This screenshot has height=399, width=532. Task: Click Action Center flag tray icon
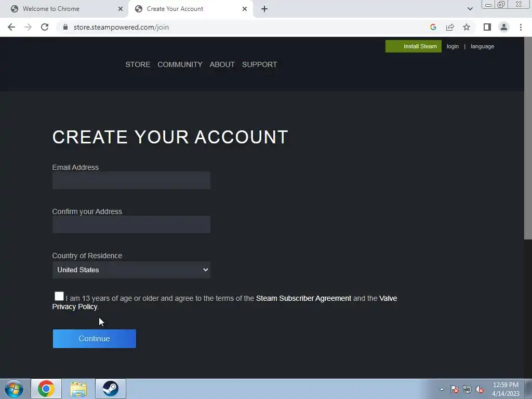tap(455, 389)
